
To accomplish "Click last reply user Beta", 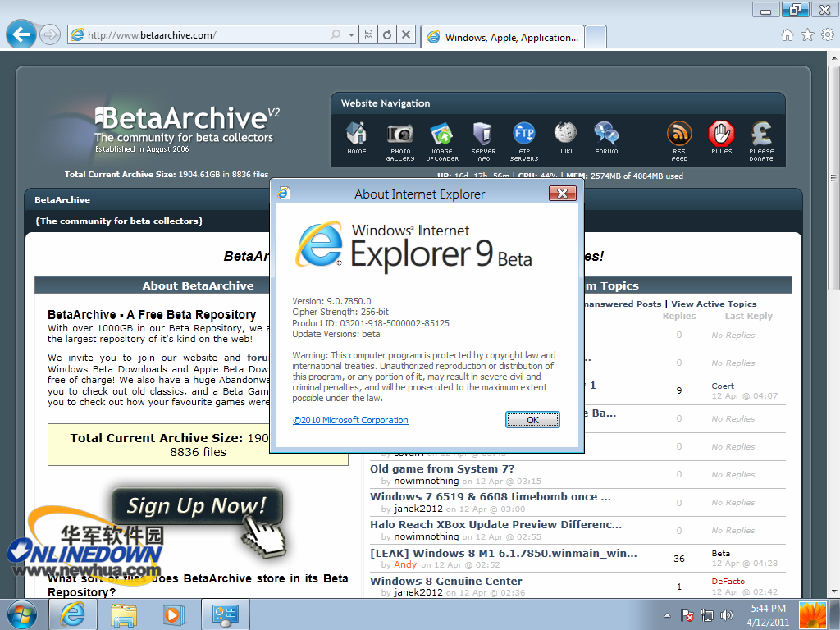I will 720,554.
